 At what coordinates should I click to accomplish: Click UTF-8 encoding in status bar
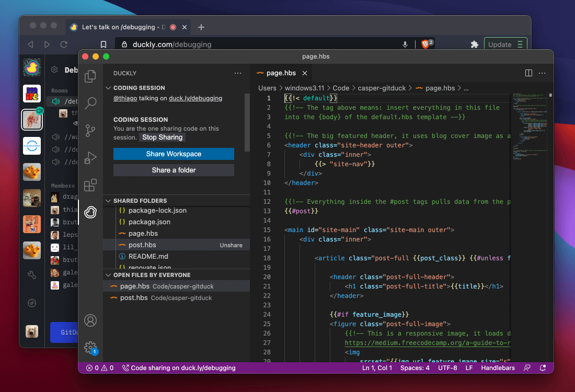(x=447, y=368)
